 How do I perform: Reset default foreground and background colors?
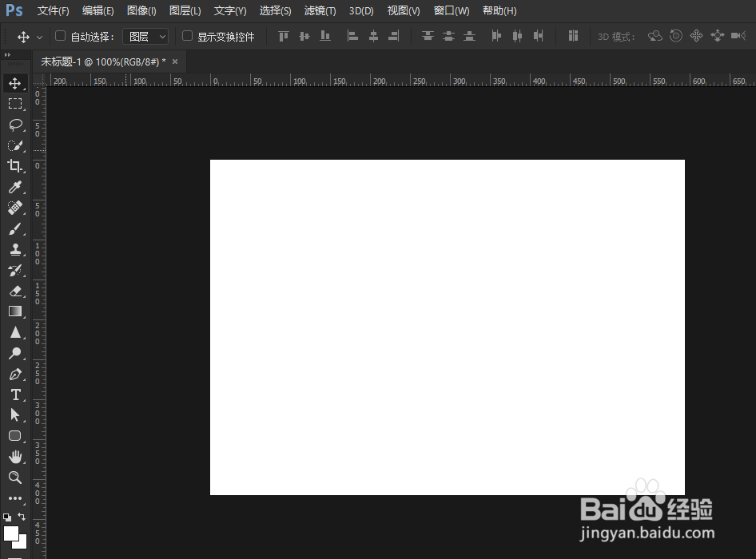(x=6, y=517)
